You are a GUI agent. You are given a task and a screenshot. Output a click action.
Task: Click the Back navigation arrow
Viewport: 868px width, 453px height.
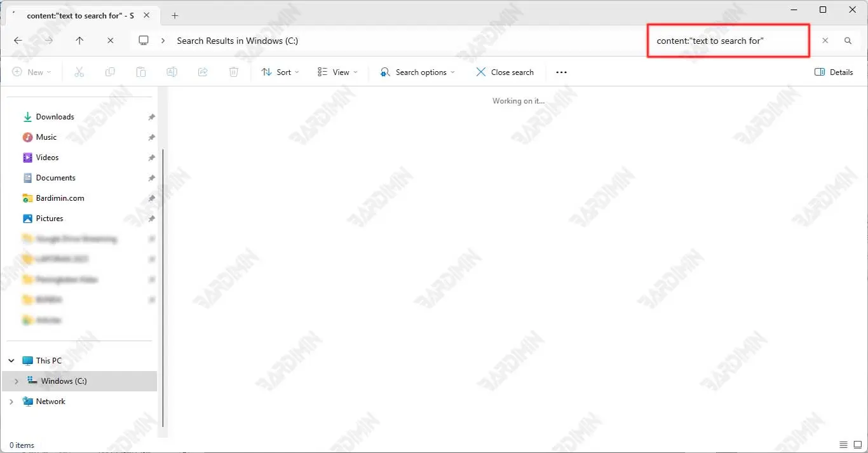tap(18, 41)
